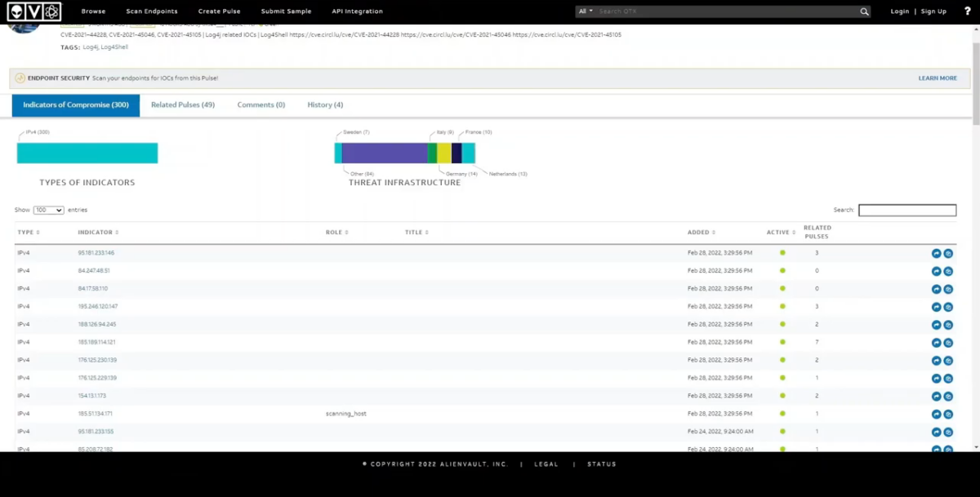Click copy icon for indicator 84.247.48.51
Viewport: 980px width, 497px height.
[x=948, y=271]
